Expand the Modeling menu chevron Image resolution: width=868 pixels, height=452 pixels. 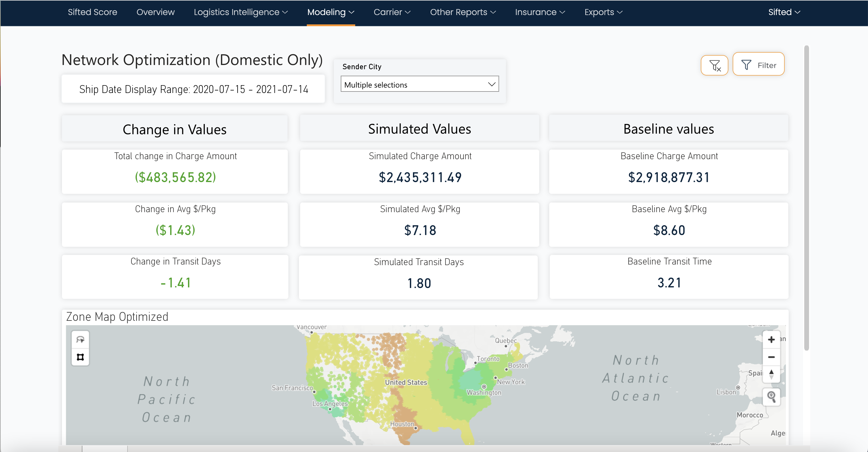coord(352,12)
